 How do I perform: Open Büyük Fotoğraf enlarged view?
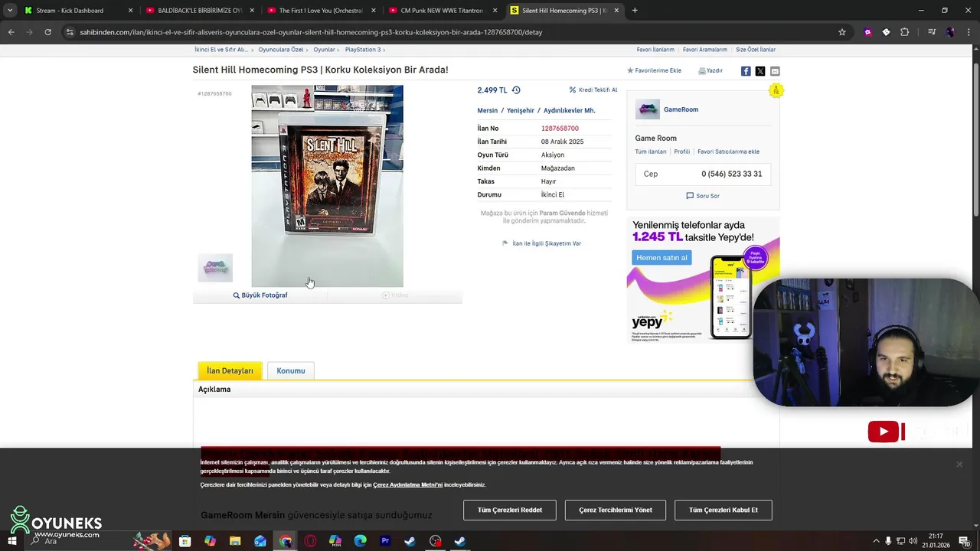(260, 295)
